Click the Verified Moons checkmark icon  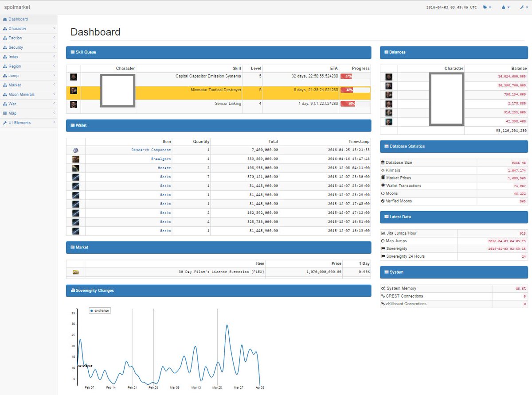(383, 201)
